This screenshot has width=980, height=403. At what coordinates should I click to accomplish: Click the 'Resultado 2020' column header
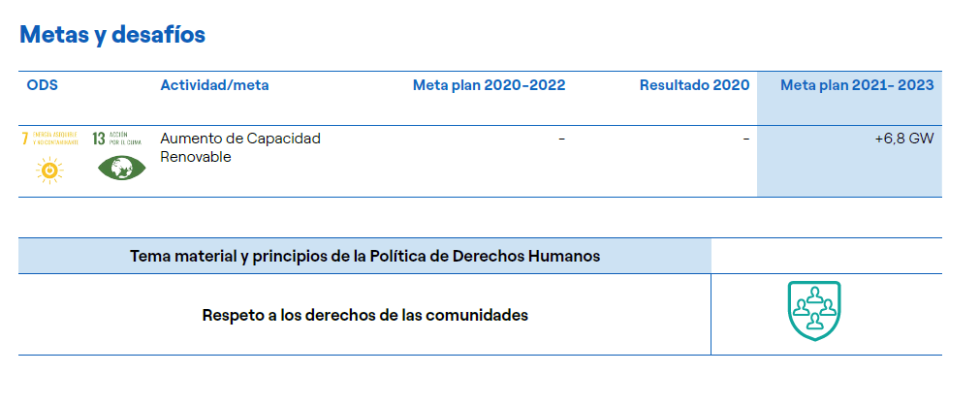pyautogui.click(x=694, y=85)
